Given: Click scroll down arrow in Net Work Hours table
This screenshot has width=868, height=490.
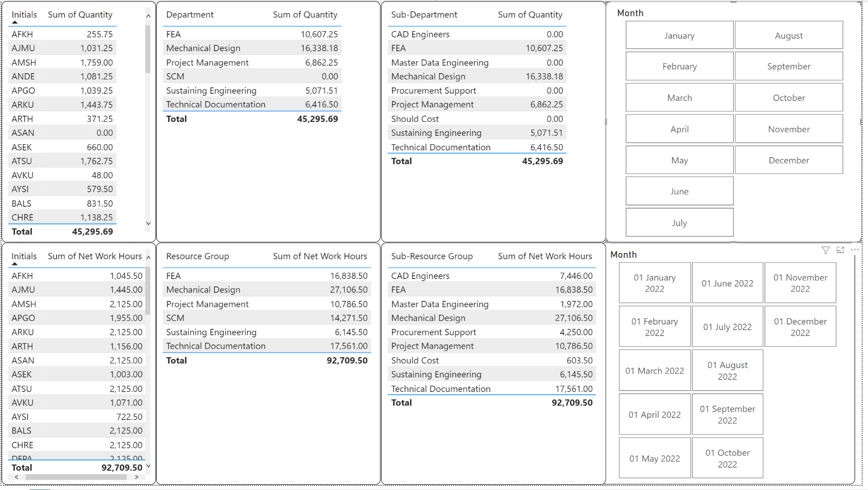Looking at the screenshot, I should [x=148, y=466].
